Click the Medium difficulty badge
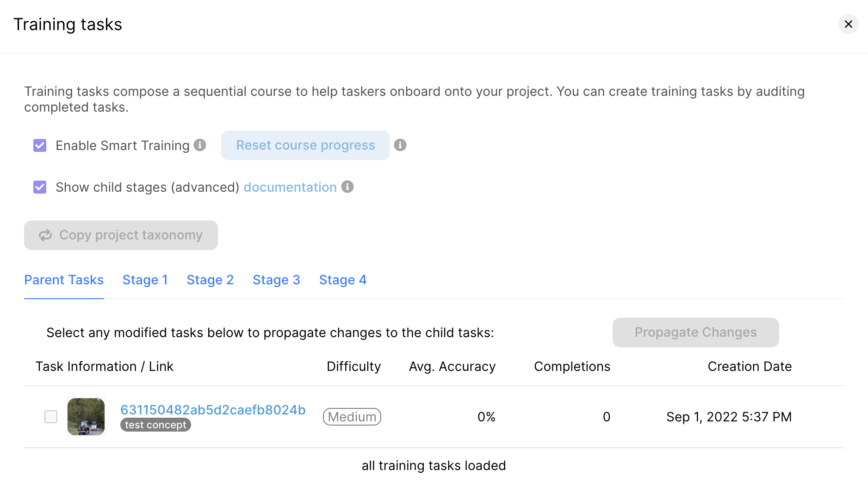The width and height of the screenshot is (868, 489). [x=352, y=417]
